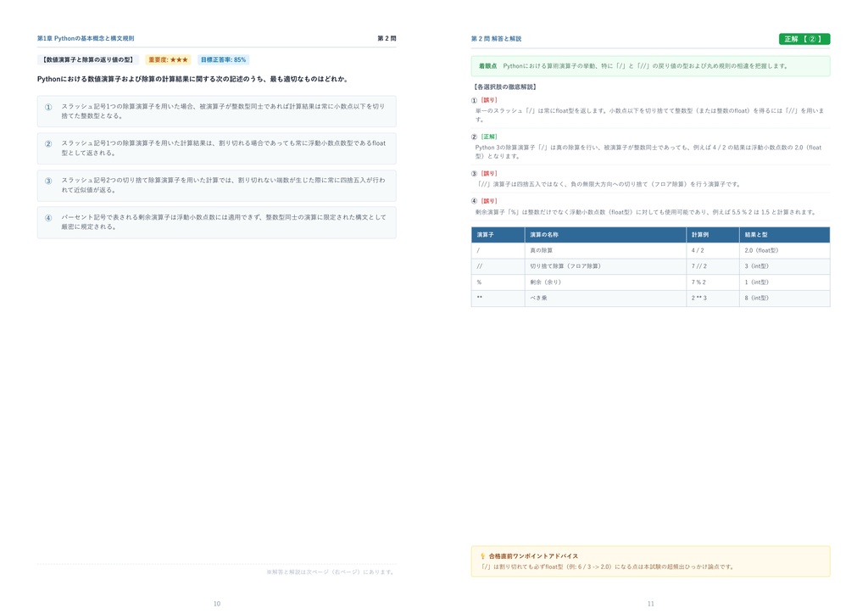Select the option text starting スラッシュ記号2つの切り捨て除算演算子

tap(223, 185)
